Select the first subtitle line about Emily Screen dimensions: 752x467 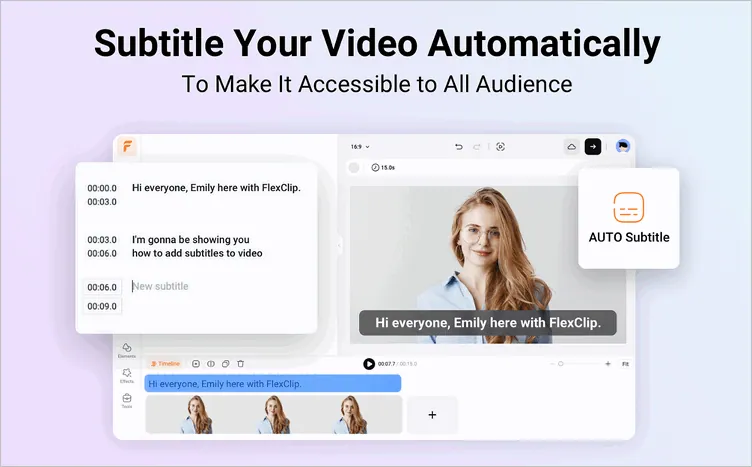coord(216,188)
